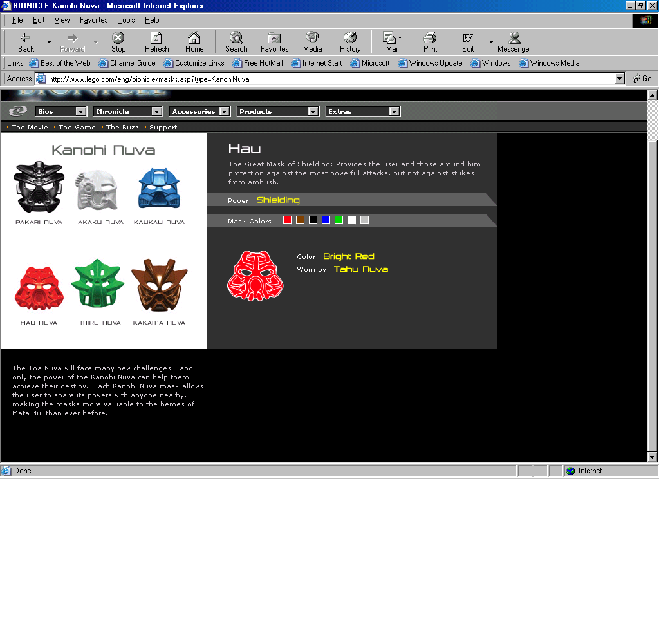Open the Back button history arrow

coord(49,42)
